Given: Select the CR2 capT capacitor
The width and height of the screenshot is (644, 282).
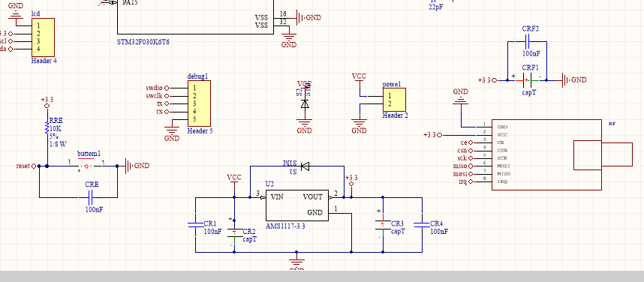Looking at the screenshot, I should 234,233.
